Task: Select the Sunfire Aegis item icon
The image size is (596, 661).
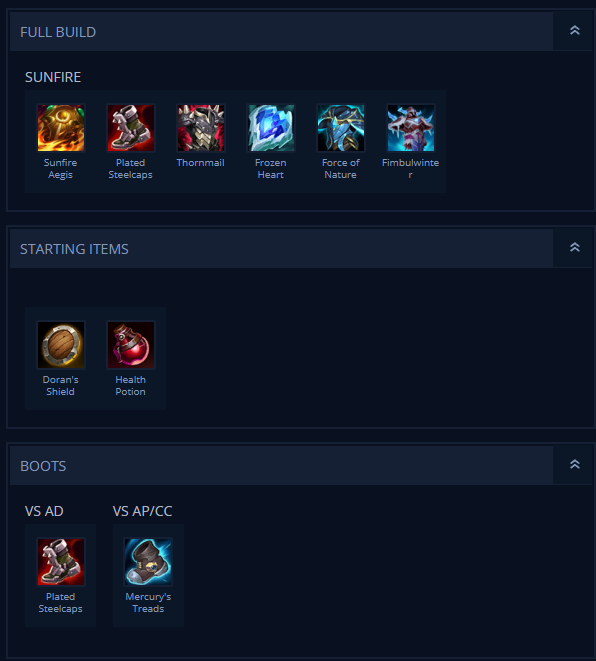Action: pyautogui.click(x=61, y=128)
